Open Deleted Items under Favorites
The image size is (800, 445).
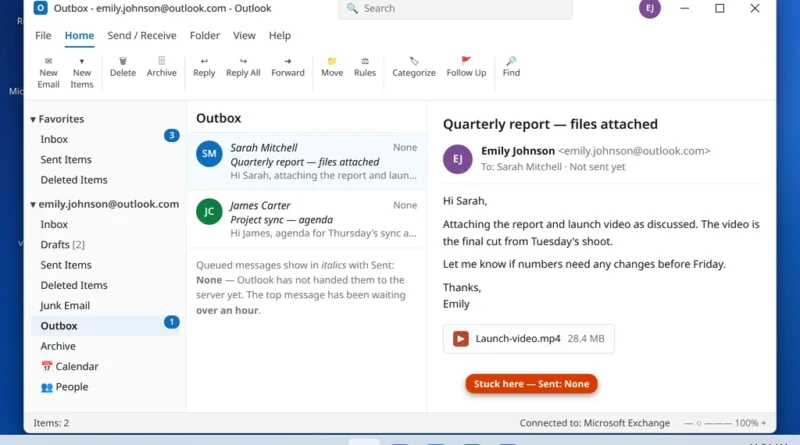(x=106, y=180)
